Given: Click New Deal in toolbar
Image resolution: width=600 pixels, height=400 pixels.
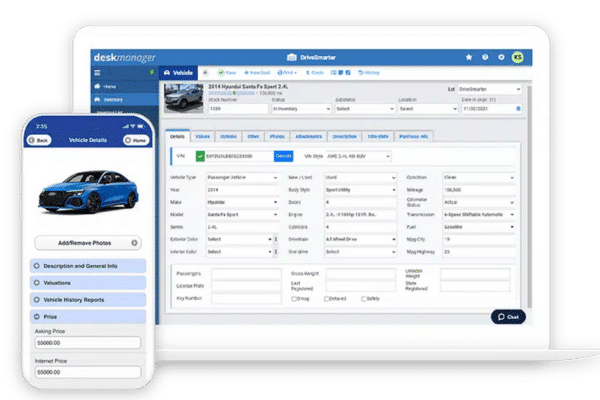Looking at the screenshot, I should tap(257, 72).
